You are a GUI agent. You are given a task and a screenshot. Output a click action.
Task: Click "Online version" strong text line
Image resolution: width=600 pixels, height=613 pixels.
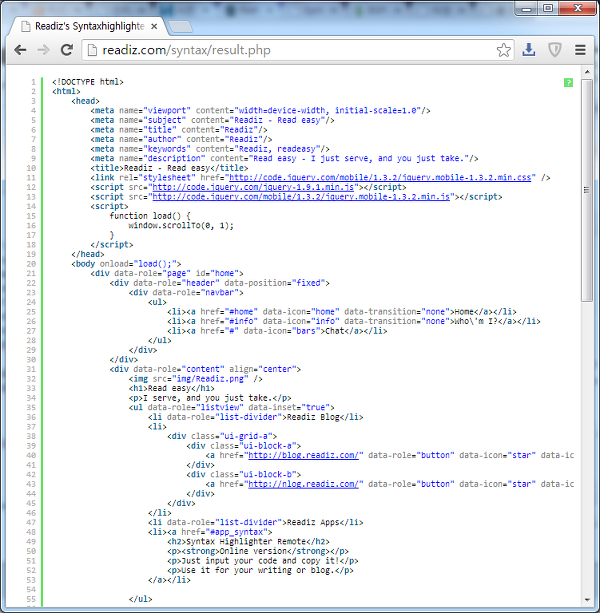coord(258,551)
